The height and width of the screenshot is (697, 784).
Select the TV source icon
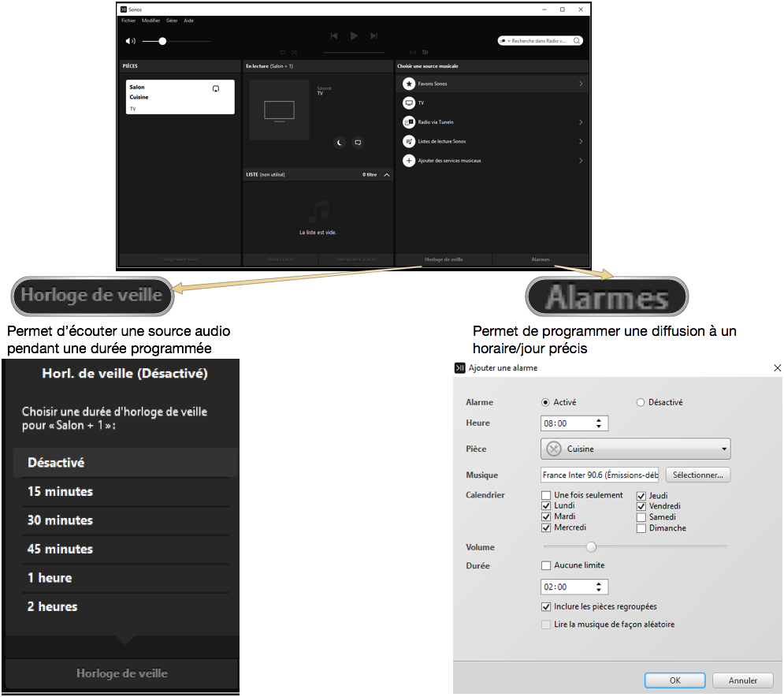click(x=409, y=103)
